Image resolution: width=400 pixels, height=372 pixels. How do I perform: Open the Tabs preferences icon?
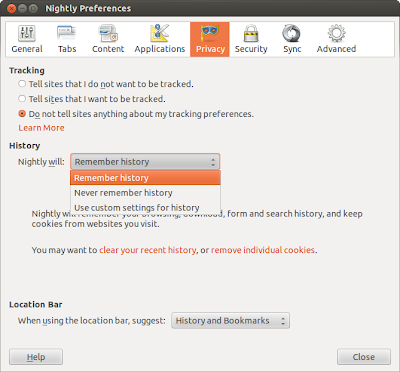pos(67,33)
